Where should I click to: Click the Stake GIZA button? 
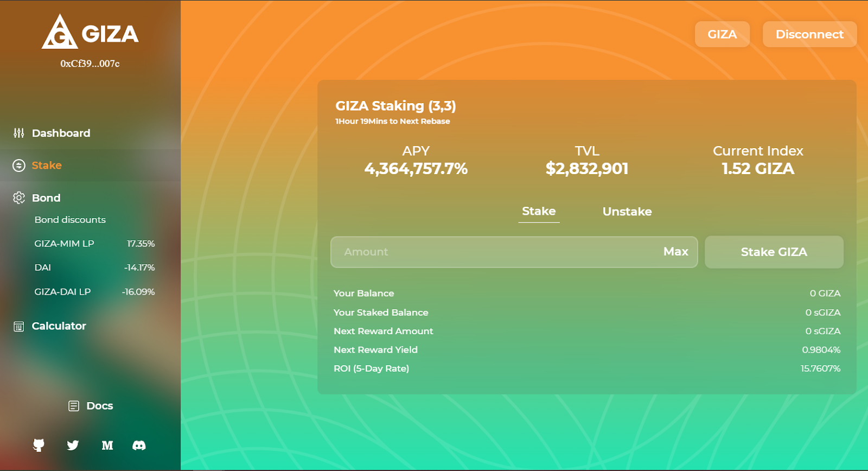pyautogui.click(x=774, y=252)
